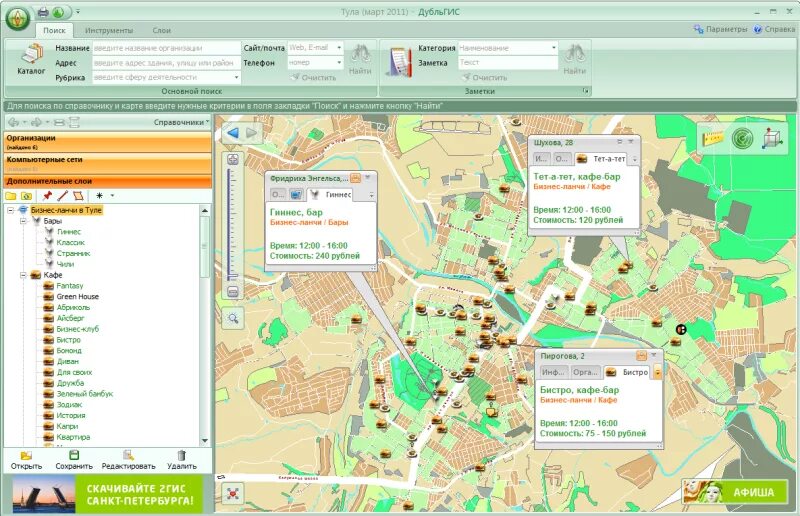
Task: Open the Справочники dropdown
Action: [181, 122]
